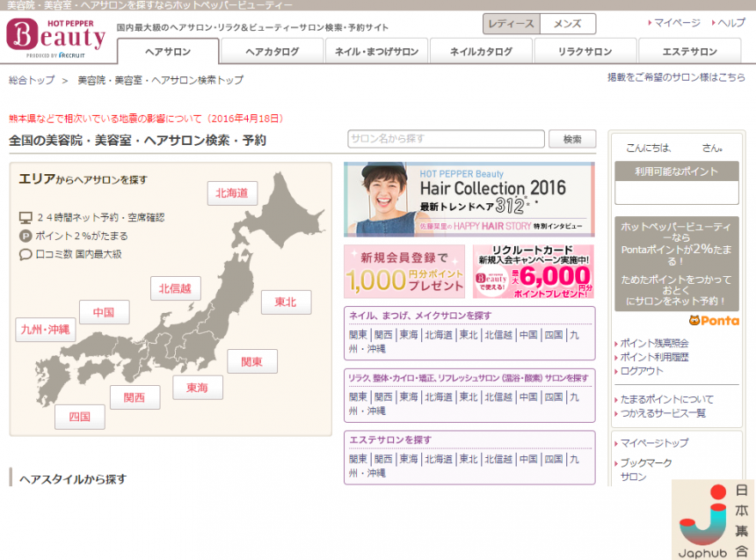The width and height of the screenshot is (756, 560).
Task: Click the 検索 button
Action: click(572, 139)
